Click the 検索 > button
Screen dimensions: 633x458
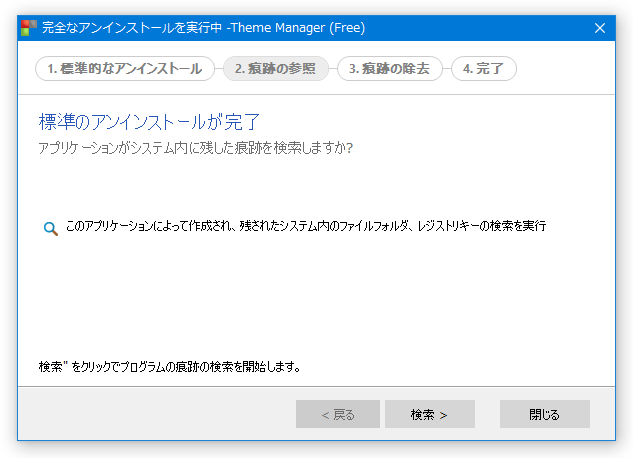[430, 414]
